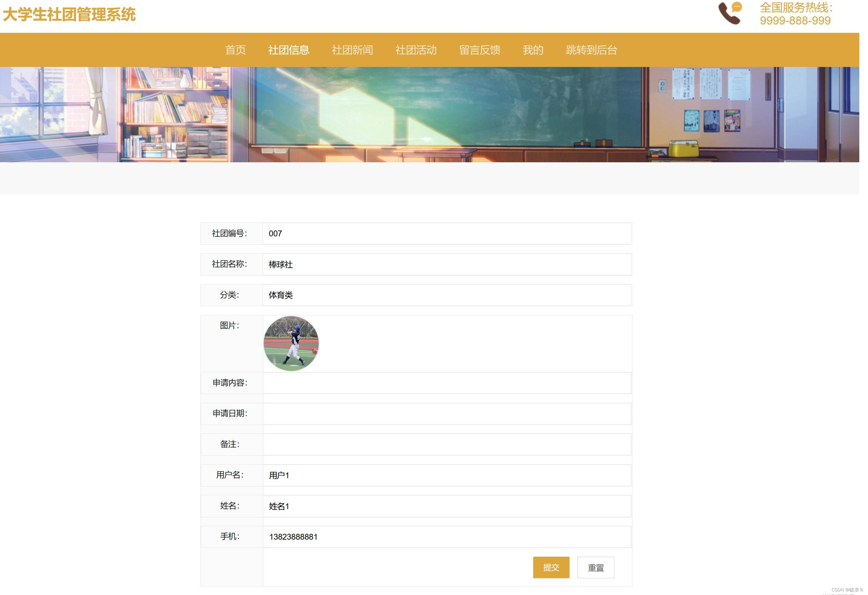868x595 pixels.
Task: Click the 分类 field showing 体育类
Action: coord(447,295)
